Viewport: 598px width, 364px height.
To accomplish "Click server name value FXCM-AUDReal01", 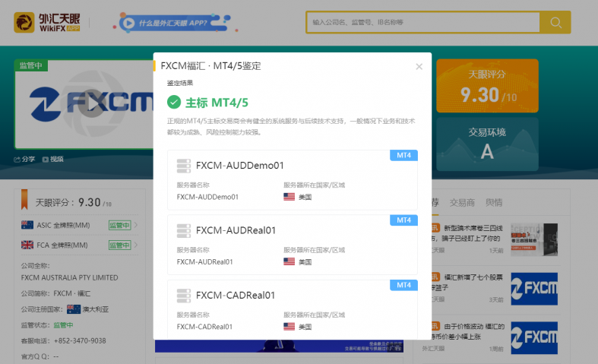I will coord(205,261).
